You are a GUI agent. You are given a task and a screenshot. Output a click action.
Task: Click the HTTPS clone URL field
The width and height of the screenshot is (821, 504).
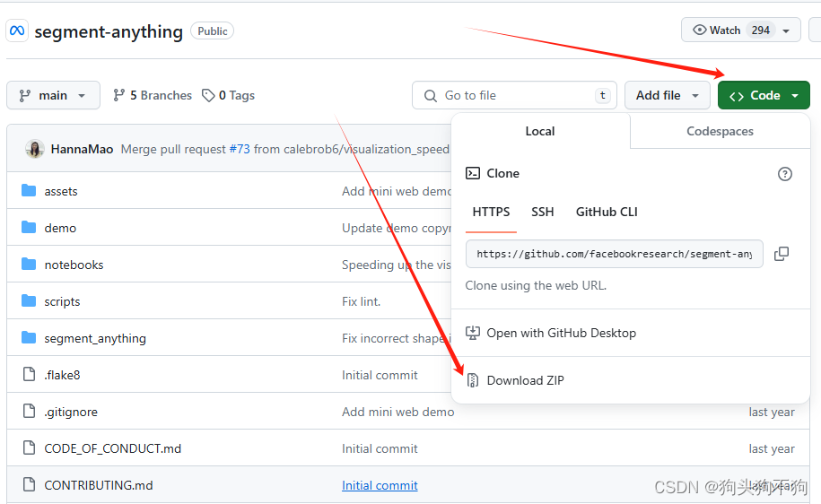coord(614,254)
